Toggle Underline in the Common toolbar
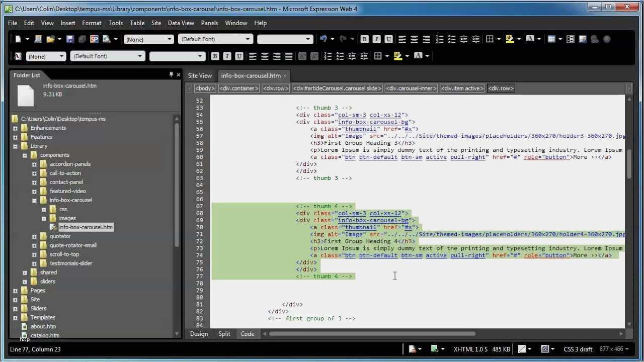The height and width of the screenshot is (362, 644). coord(388,39)
